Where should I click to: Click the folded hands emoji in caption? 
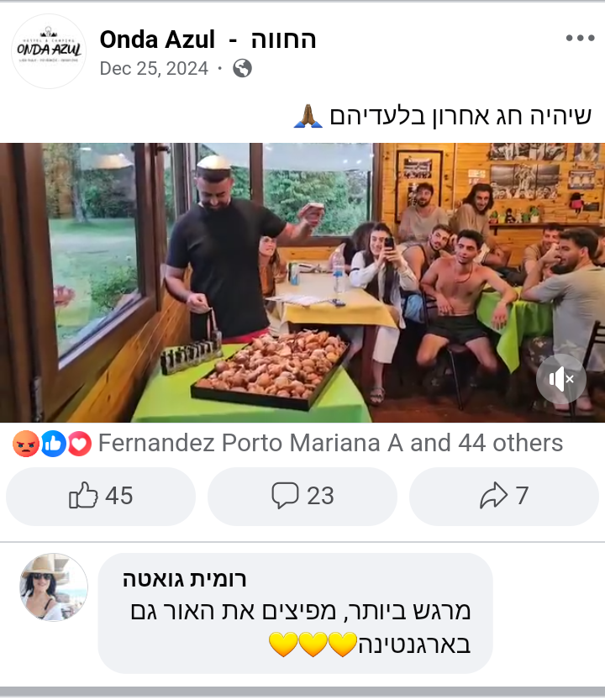tap(308, 116)
